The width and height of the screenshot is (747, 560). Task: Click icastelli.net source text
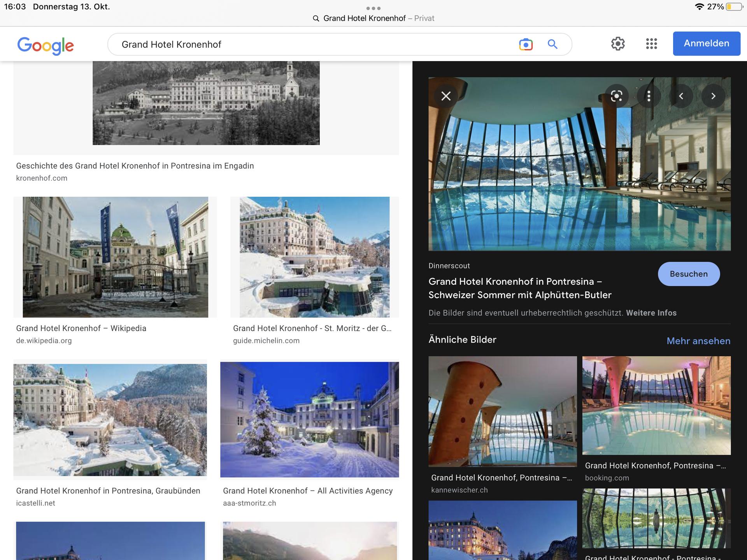point(35,503)
